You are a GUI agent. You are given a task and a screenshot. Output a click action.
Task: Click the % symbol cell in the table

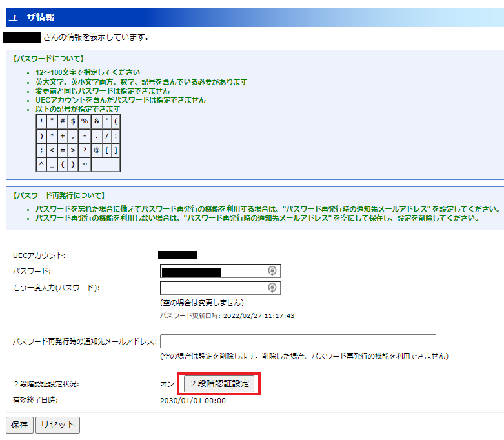85,121
